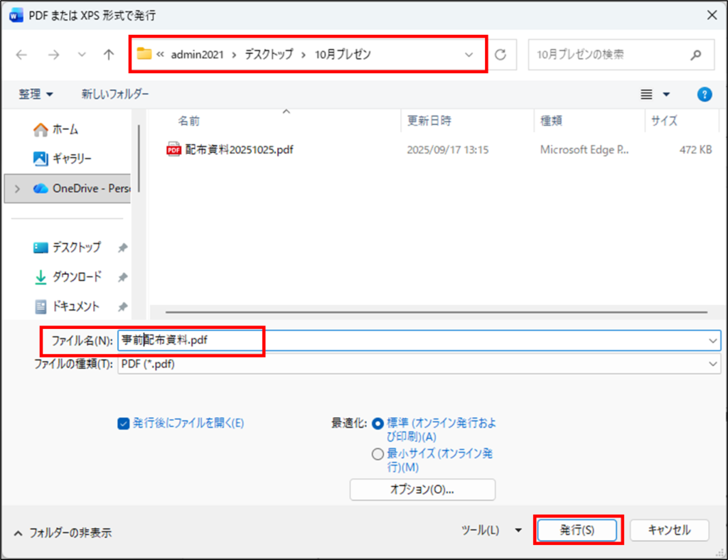Expand the ファイルの種類 dropdown
This screenshot has height=560, width=728.
713,364
